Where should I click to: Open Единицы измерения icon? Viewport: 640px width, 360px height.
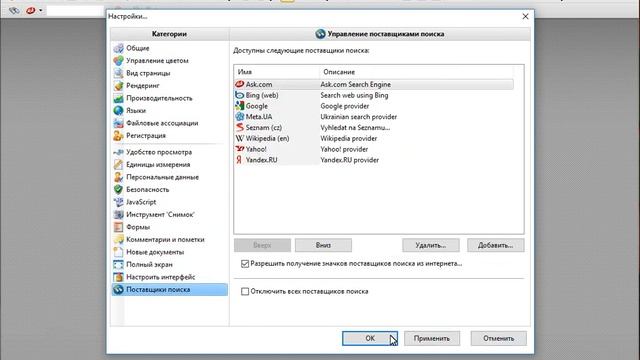[118, 164]
